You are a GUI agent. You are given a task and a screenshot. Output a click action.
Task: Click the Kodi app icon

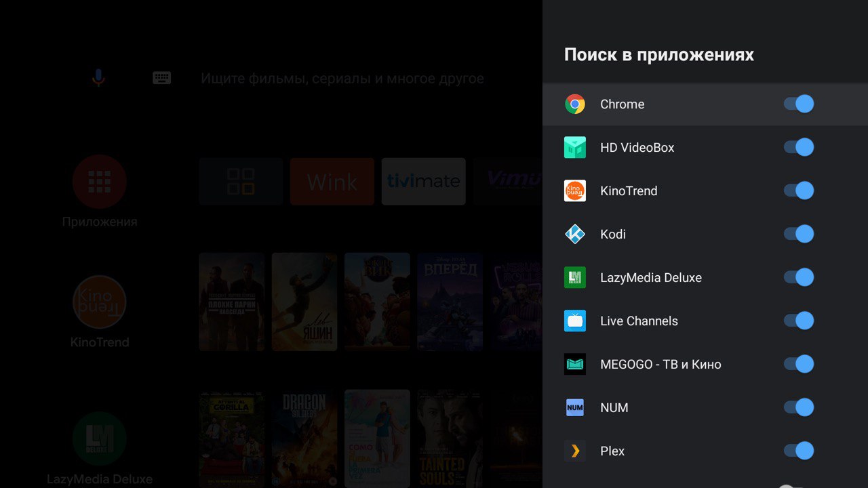pyautogui.click(x=575, y=235)
